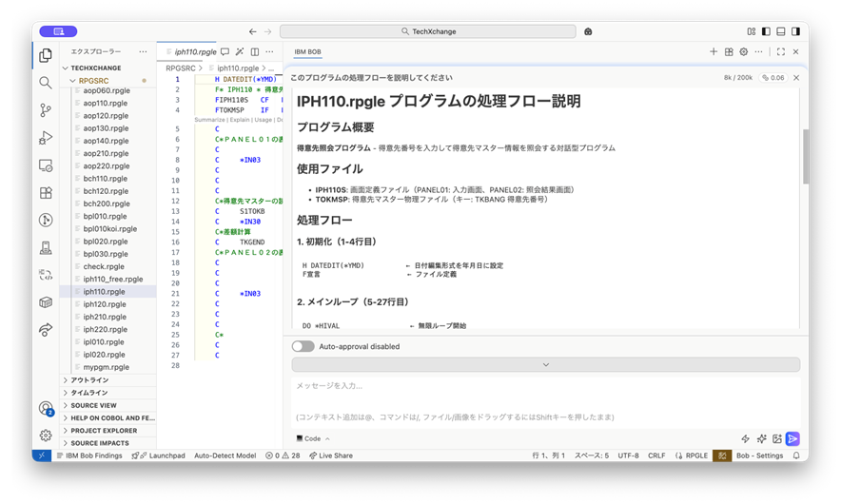
Task: Open the Search view in activity bar
Action: (x=46, y=83)
